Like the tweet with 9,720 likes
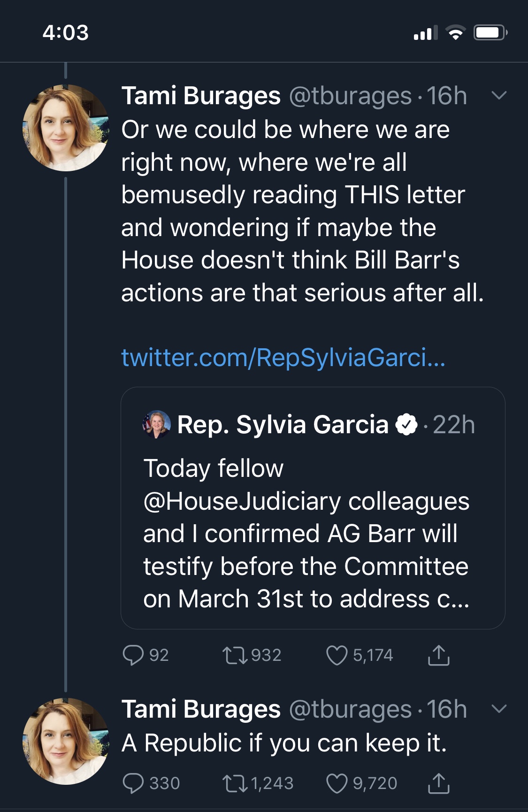The width and height of the screenshot is (528, 812). pos(337,783)
